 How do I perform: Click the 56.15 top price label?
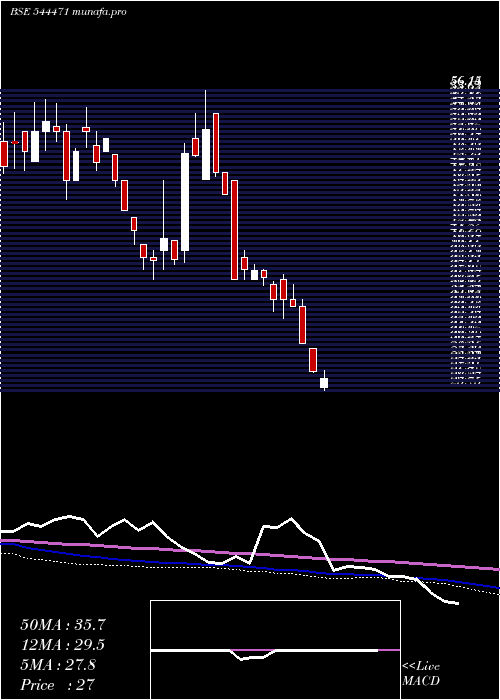[466, 81]
